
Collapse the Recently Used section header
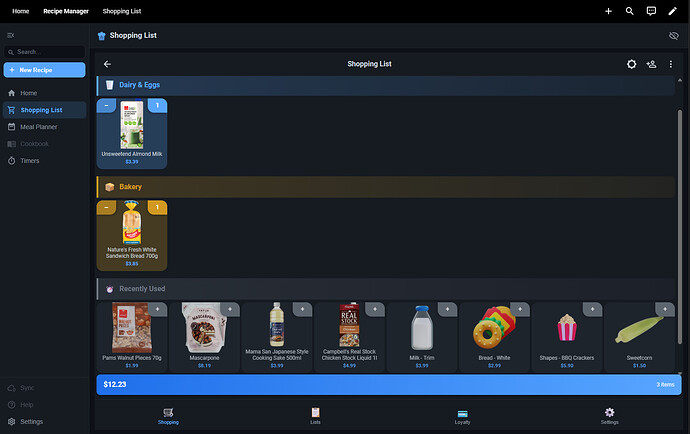[x=385, y=289]
